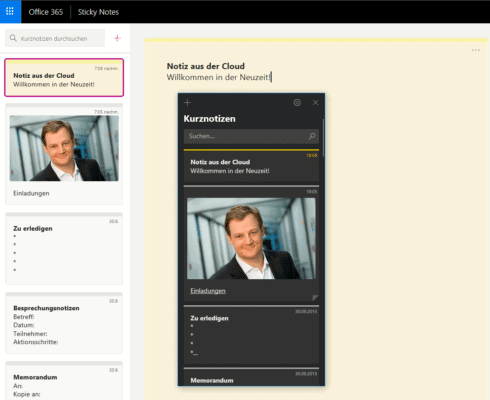Click the Einladungen caption in sidebar card
This screenshot has height=400, width=490.
[31, 193]
